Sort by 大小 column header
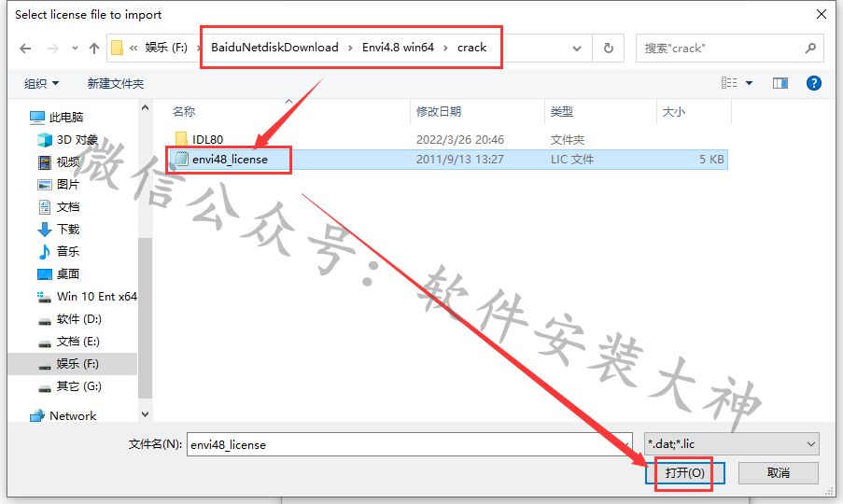843x504 pixels. click(x=674, y=112)
